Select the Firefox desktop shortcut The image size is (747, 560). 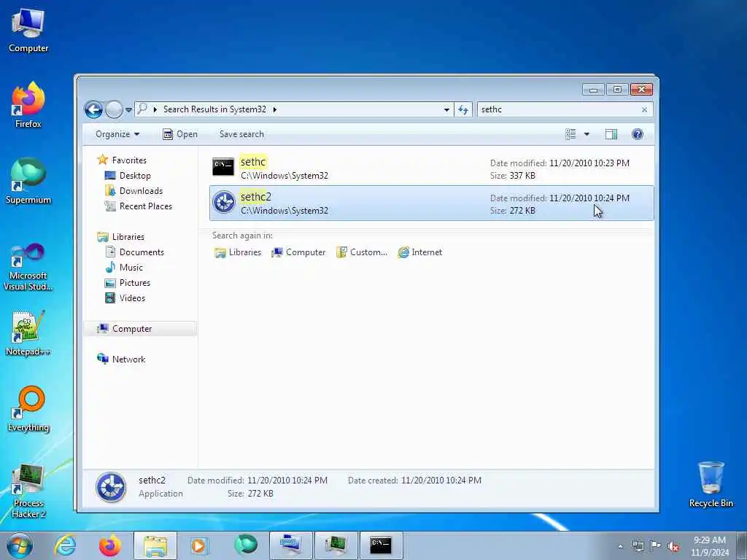[28, 106]
